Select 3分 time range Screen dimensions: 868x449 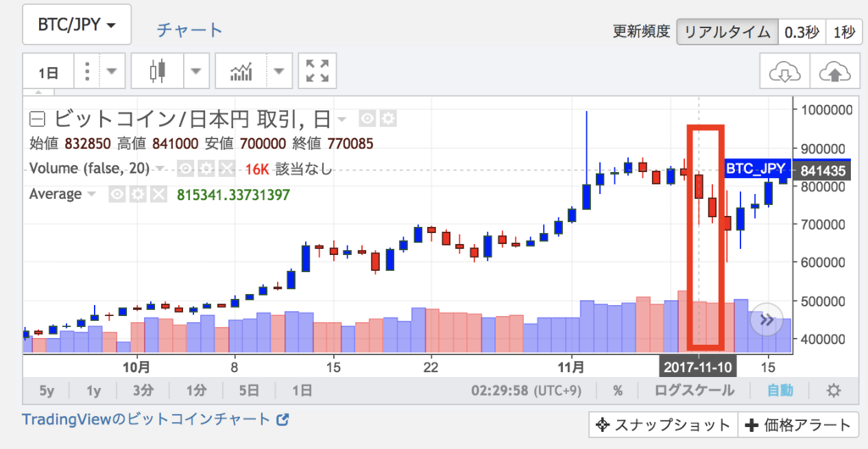click(x=143, y=391)
